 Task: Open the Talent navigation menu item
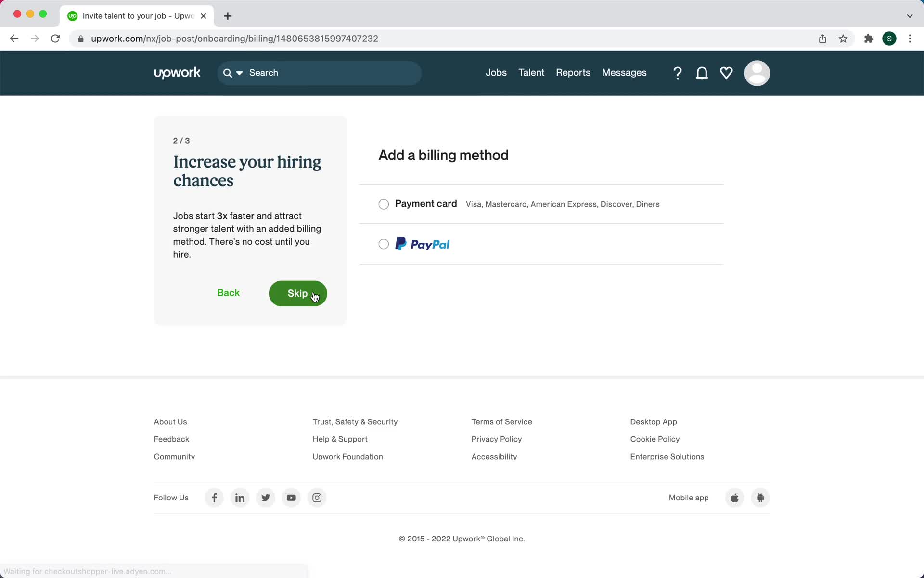(531, 72)
